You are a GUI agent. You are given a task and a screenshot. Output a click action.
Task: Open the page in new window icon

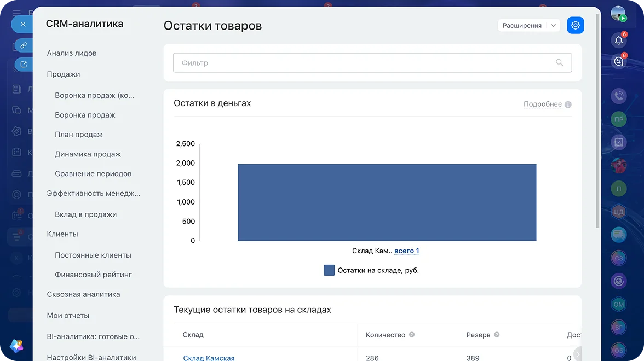(x=24, y=65)
